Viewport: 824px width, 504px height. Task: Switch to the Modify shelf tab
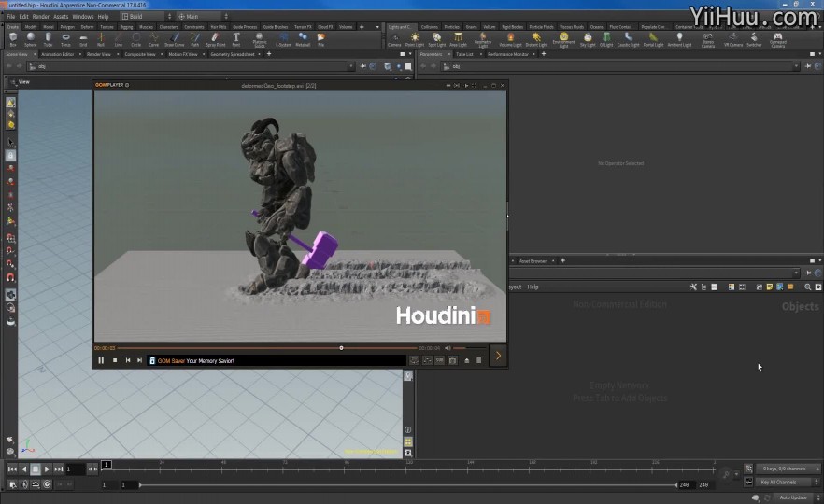[31, 27]
